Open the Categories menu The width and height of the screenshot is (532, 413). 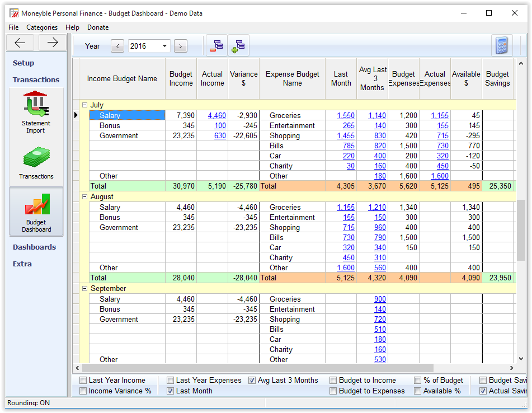[42, 27]
